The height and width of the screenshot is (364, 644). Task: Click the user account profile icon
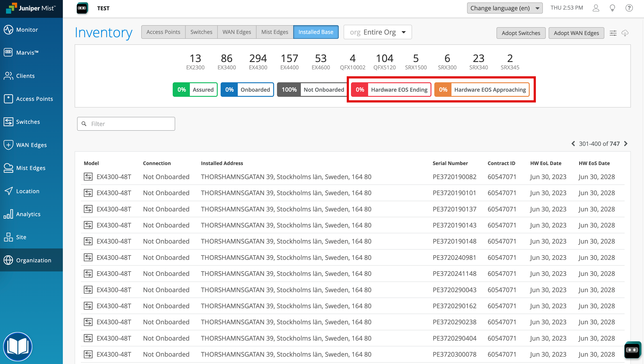point(596,8)
